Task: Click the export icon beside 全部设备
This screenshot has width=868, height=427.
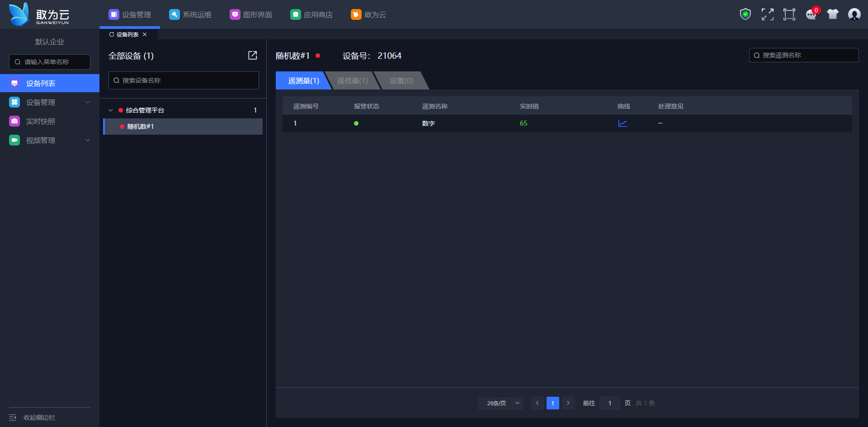Action: click(253, 55)
